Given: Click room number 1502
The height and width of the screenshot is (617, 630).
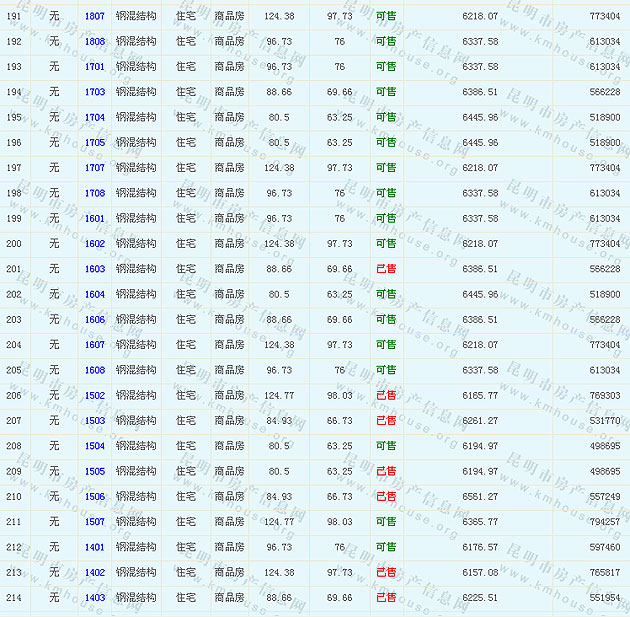Looking at the screenshot, I should pos(95,395).
